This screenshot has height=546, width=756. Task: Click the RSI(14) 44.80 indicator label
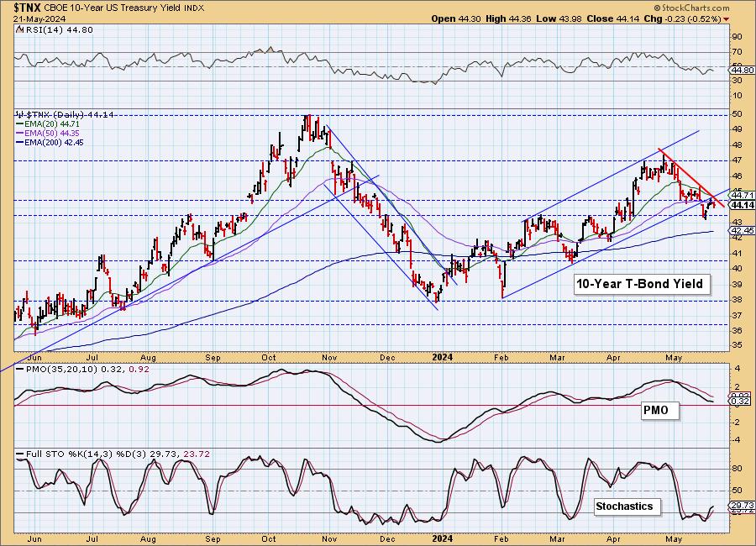tap(58, 30)
